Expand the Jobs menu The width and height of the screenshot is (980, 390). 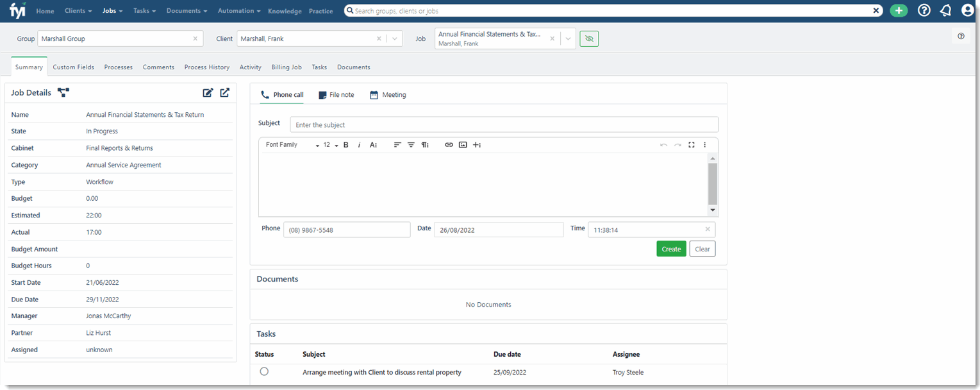point(113,11)
